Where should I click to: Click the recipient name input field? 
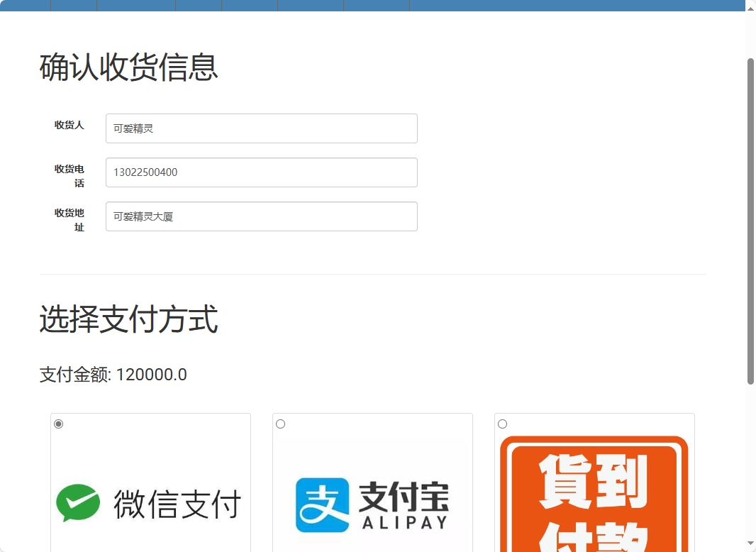tap(261, 128)
